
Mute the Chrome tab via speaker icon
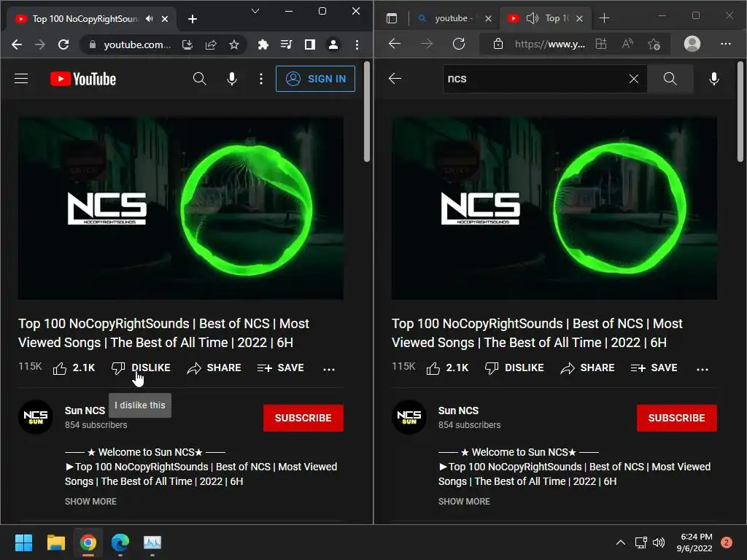(x=150, y=18)
